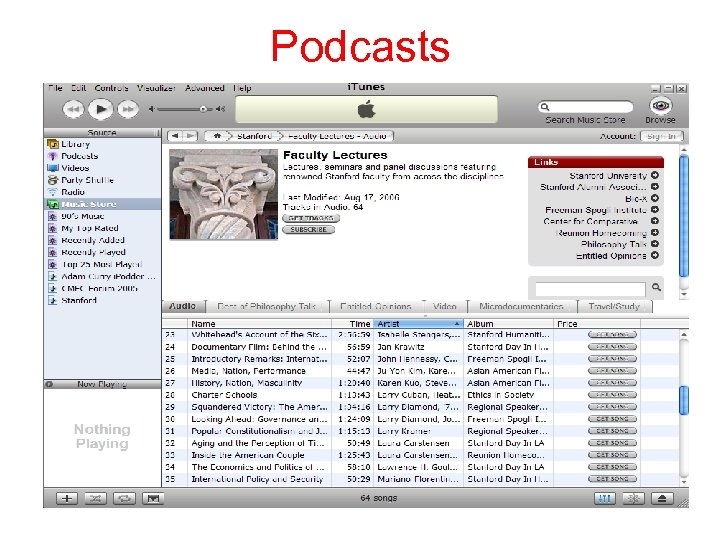Viewport: 720px width, 540px height.
Task: Switch to the Video tab
Action: [444, 306]
